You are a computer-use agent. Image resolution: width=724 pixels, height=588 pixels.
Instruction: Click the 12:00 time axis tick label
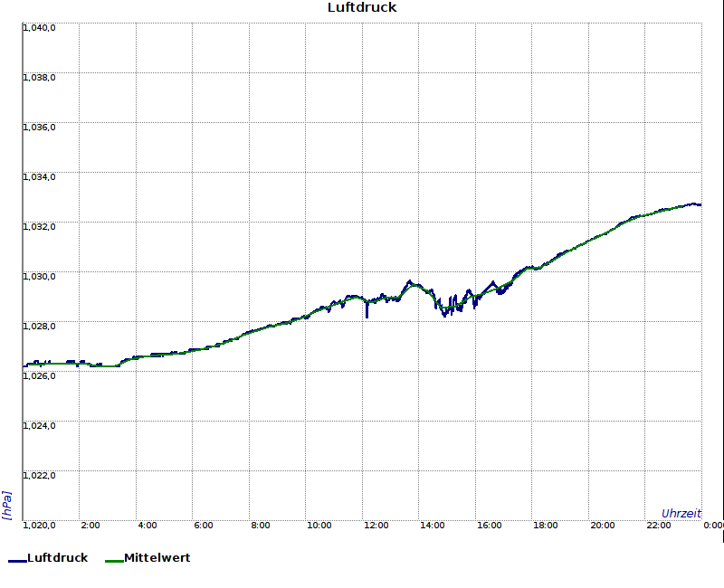coord(376,526)
